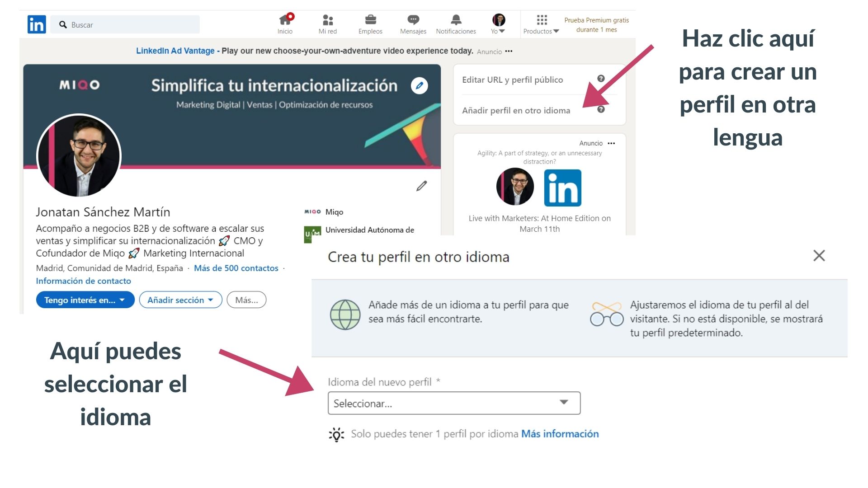Open Mensajes via the chat icon

pyautogui.click(x=413, y=20)
